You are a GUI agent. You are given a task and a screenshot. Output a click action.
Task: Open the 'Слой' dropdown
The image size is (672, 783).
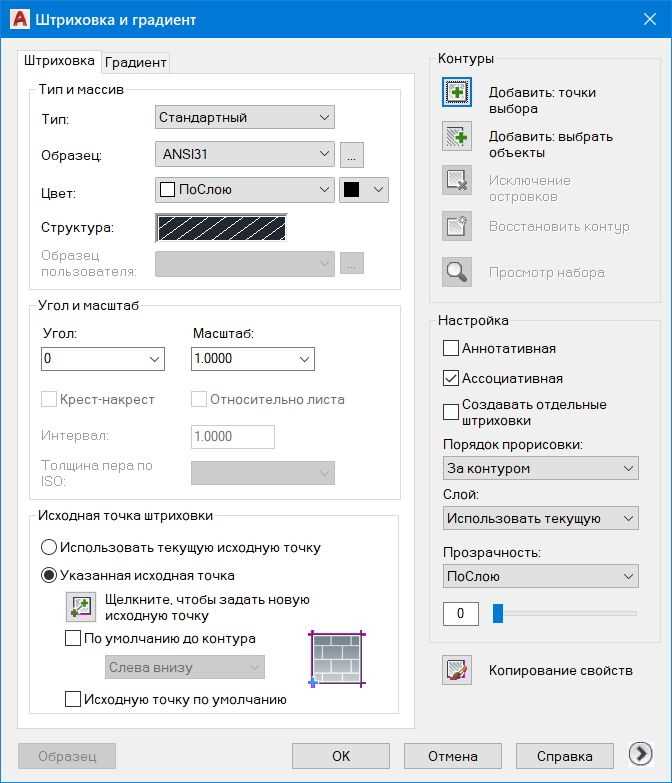541,518
